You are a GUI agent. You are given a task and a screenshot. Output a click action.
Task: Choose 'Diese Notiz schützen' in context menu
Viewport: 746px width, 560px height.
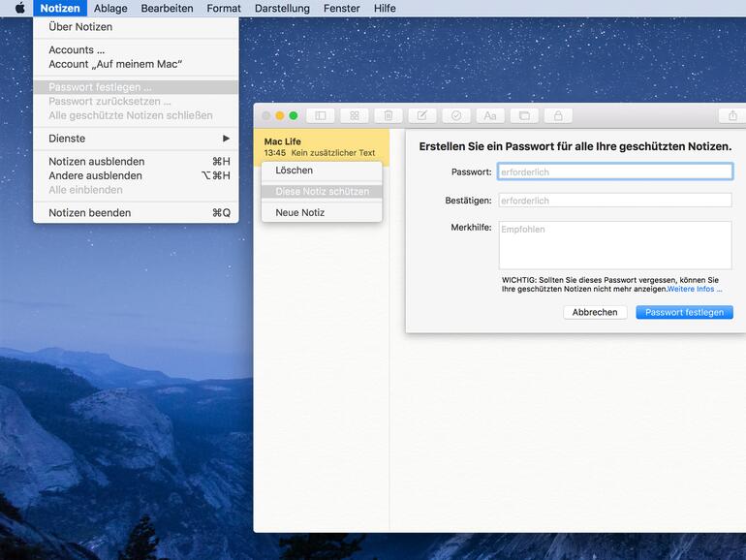click(x=322, y=192)
